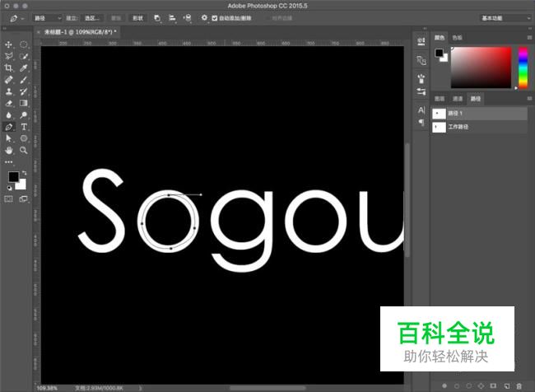The width and height of the screenshot is (535, 392).
Task: Open the Paragraph panel icon
Action: [x=421, y=122]
